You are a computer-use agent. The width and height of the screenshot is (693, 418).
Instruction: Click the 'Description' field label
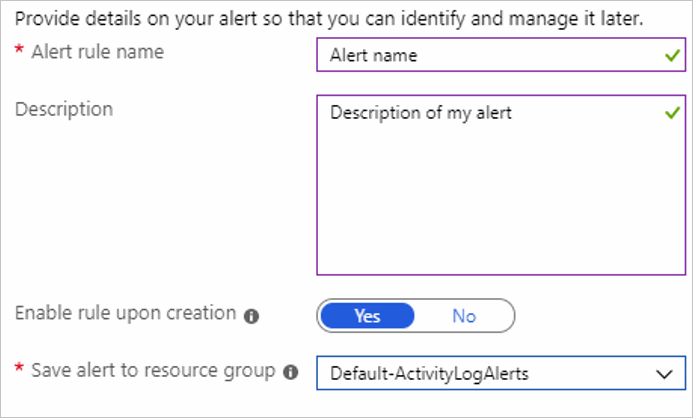point(64,108)
